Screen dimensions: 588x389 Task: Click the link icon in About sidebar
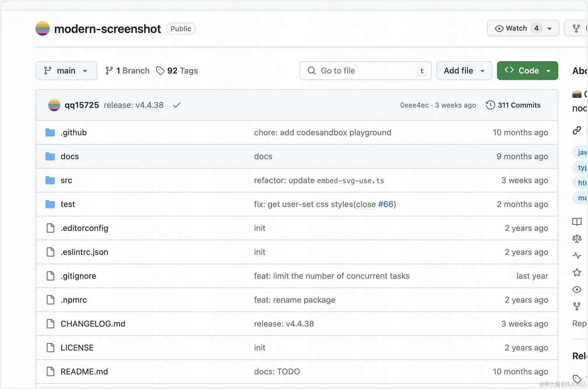577,130
